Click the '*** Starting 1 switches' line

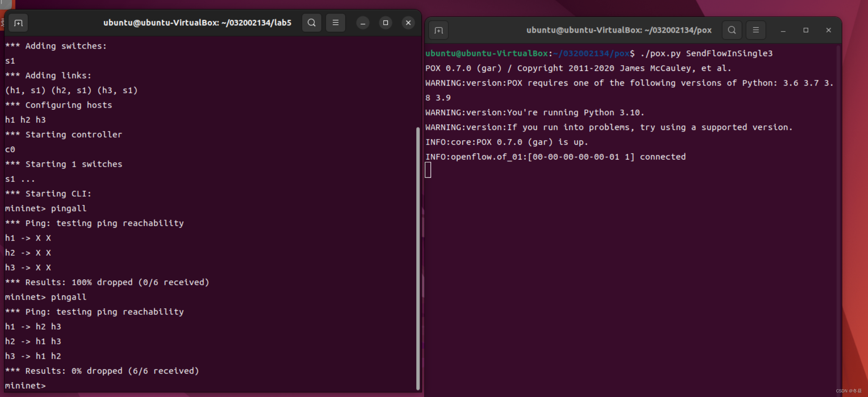click(64, 164)
